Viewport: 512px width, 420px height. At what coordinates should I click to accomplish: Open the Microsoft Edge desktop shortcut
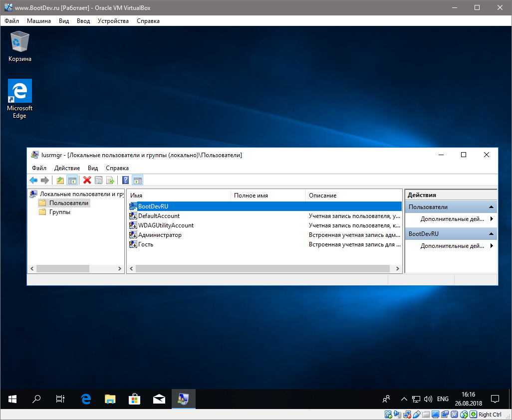[19, 99]
